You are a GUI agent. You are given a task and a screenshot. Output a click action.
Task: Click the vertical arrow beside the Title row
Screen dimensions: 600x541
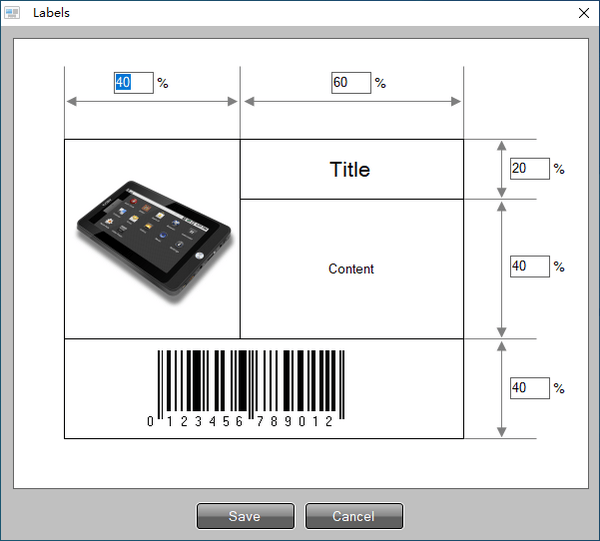pyautogui.click(x=501, y=169)
